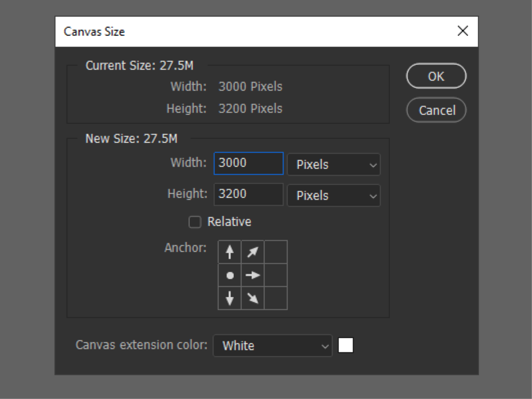This screenshot has width=532, height=399.
Task: Open the Height units Pixels dropdown
Action: click(x=334, y=196)
